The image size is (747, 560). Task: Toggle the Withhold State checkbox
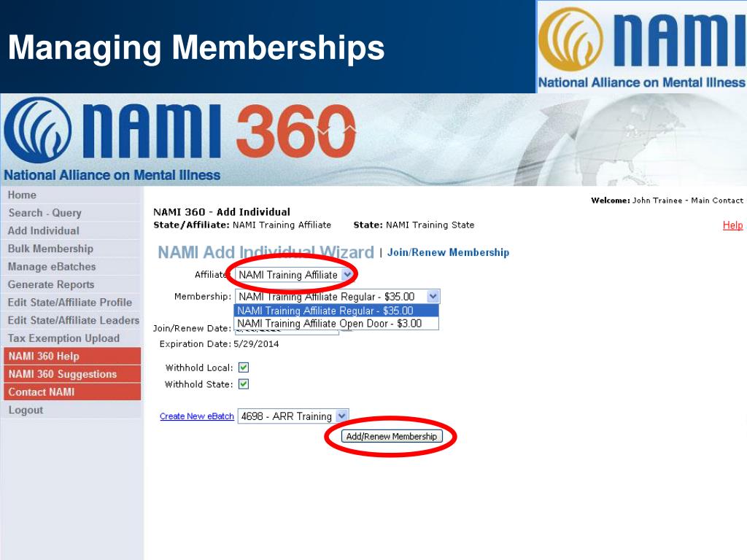point(244,384)
